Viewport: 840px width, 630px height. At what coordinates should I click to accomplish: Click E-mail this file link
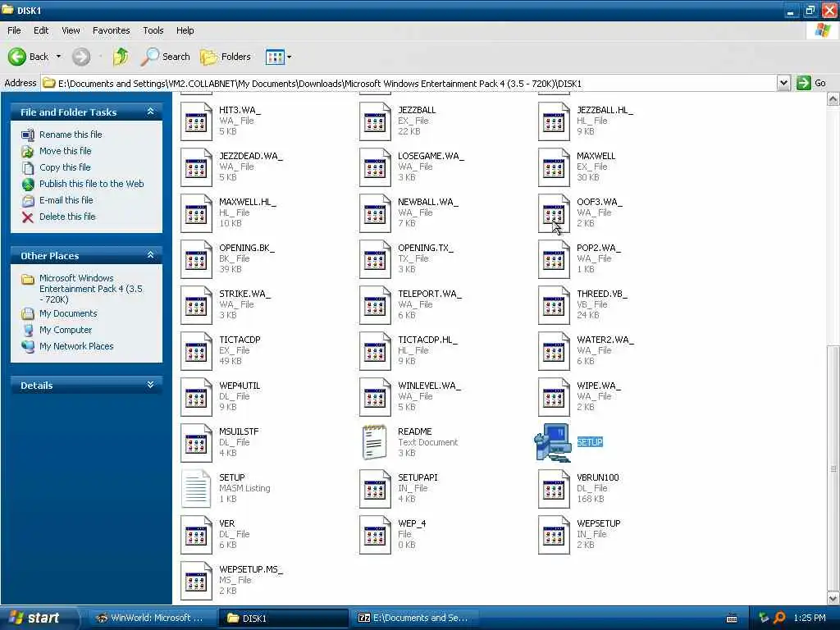pos(66,200)
